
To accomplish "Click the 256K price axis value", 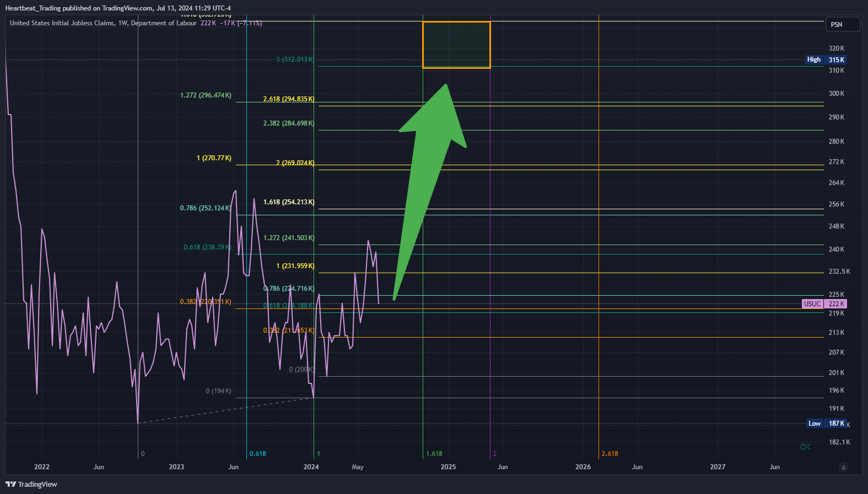I will tap(837, 204).
